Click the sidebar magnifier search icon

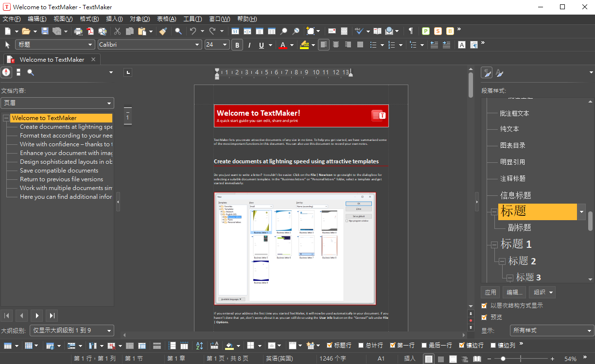(31, 72)
